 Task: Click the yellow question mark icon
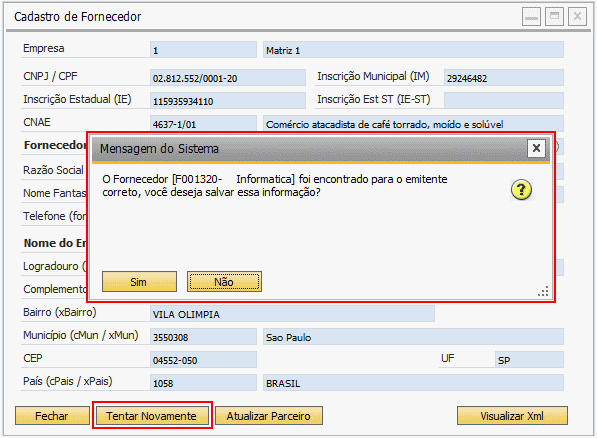coord(521,190)
